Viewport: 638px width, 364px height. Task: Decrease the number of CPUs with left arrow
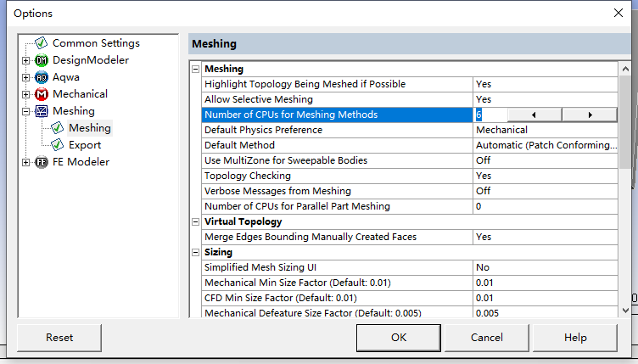tap(534, 115)
